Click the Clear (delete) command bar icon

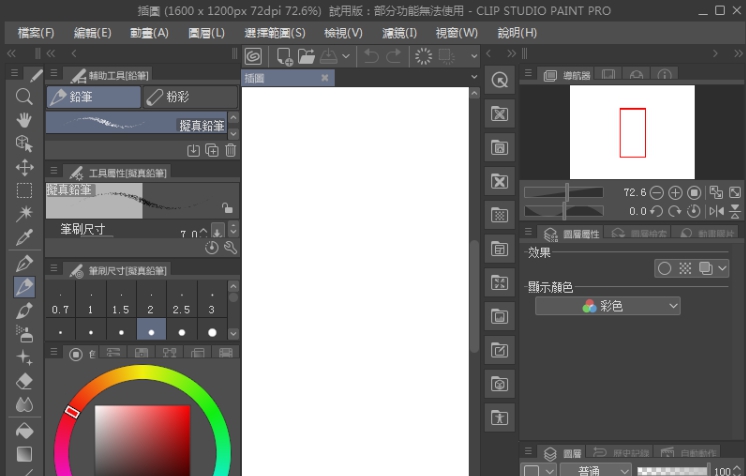[423, 57]
